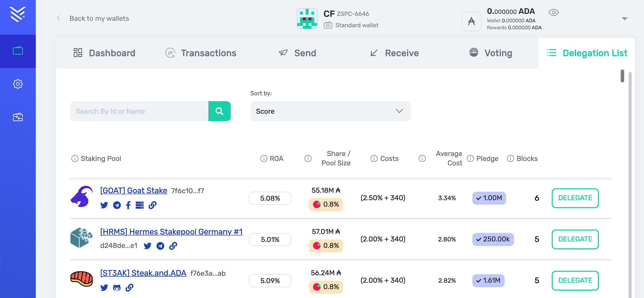Open the wallets section in sidebar
Image resolution: width=644 pixels, height=298 pixels.
(18, 51)
